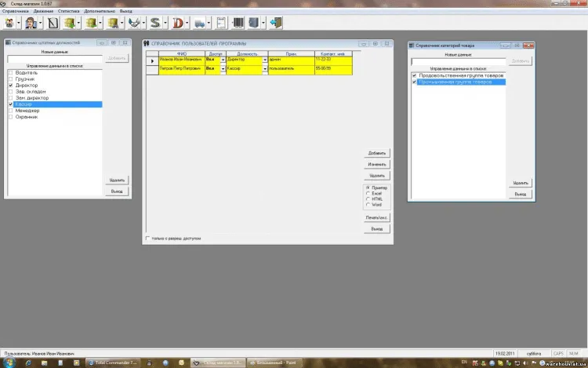Open the barcode toolbar icon
The image size is (588, 368).
tap(238, 23)
